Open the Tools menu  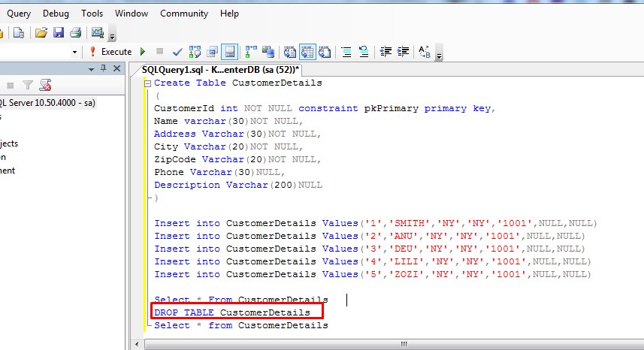92,14
